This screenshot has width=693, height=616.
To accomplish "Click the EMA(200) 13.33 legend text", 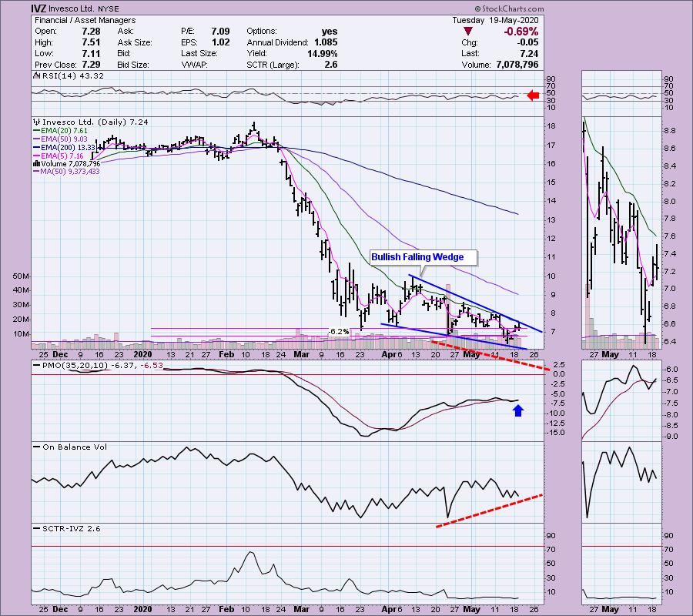I will pos(68,148).
